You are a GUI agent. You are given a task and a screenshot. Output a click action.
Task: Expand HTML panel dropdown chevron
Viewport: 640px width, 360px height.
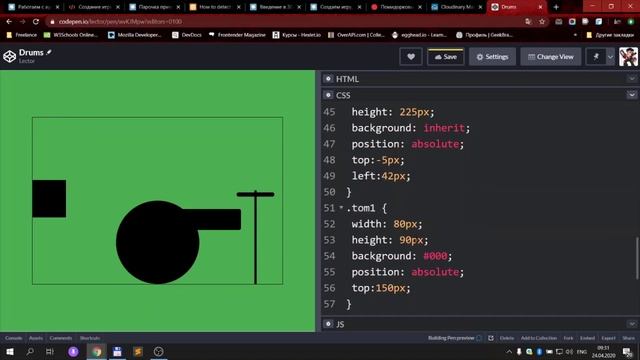point(632,79)
